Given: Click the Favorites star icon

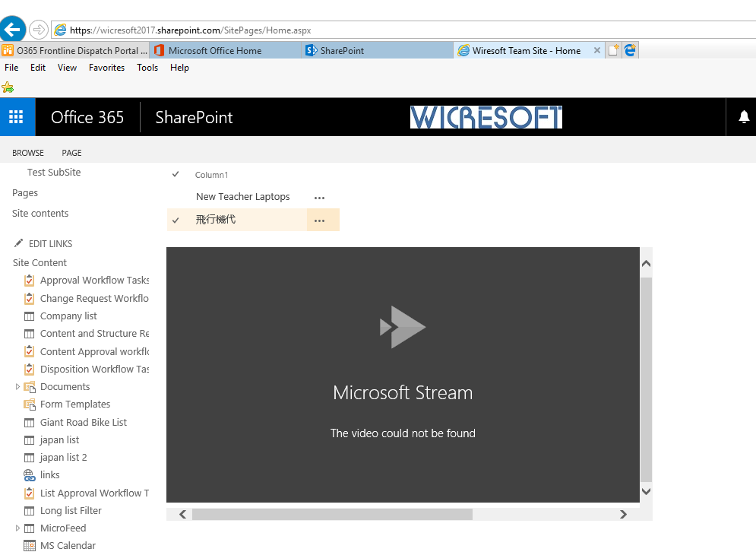Looking at the screenshot, I should pyautogui.click(x=8, y=87).
